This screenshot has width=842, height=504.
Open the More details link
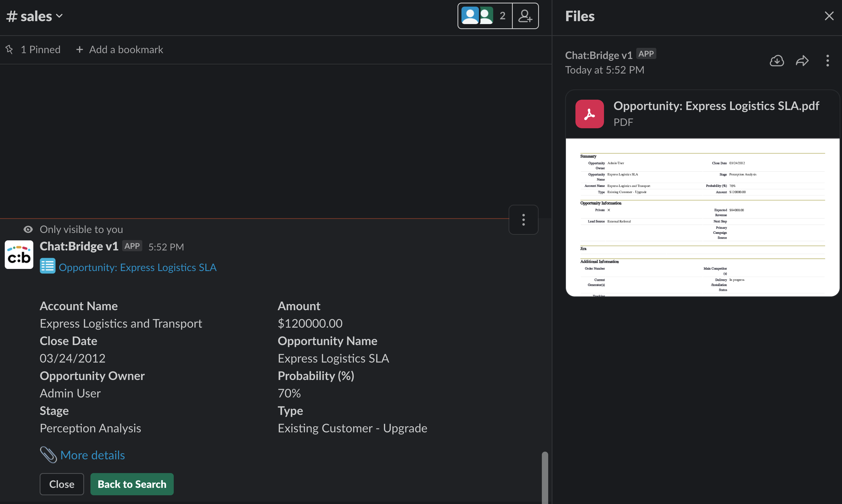(x=92, y=455)
